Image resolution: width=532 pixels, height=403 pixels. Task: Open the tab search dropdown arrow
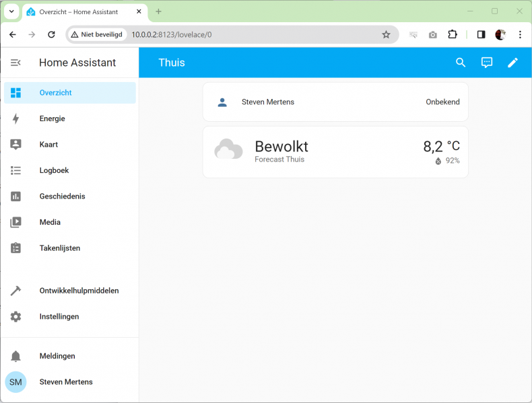pos(11,11)
